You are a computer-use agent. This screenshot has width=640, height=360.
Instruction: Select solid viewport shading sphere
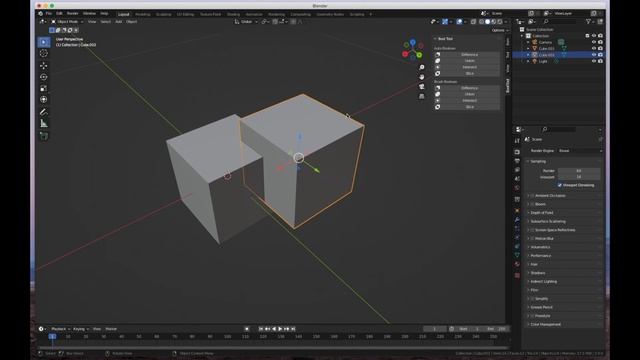coord(487,22)
